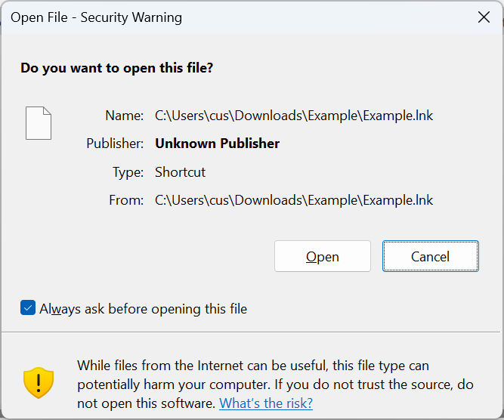Click the 'Always ask before opening' label

(143, 309)
